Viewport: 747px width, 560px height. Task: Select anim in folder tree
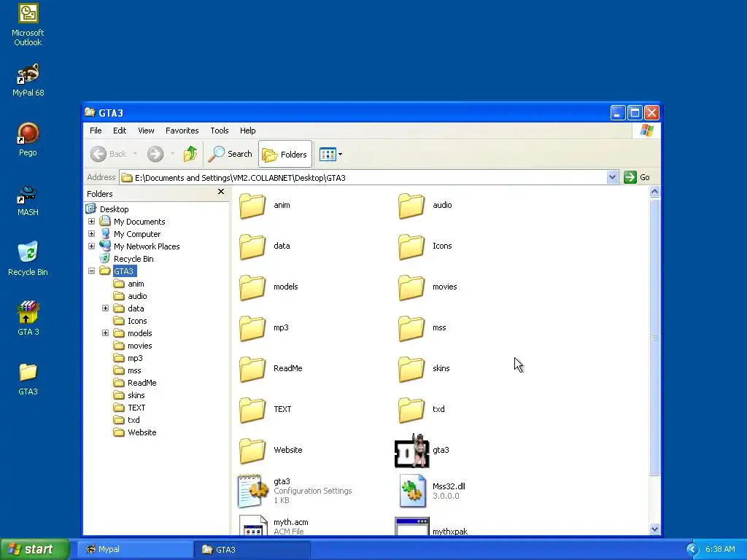point(129,284)
